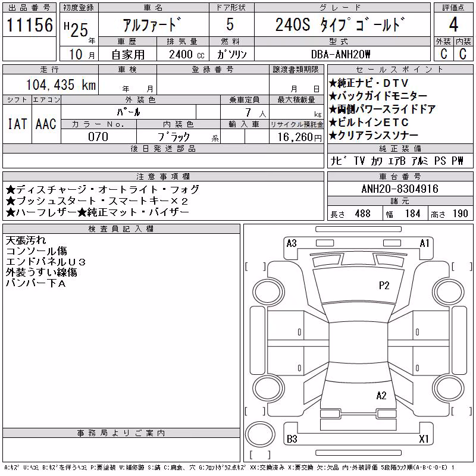Select seating capacity 7 人
Viewport: 476px width, 476px height.
point(256,113)
